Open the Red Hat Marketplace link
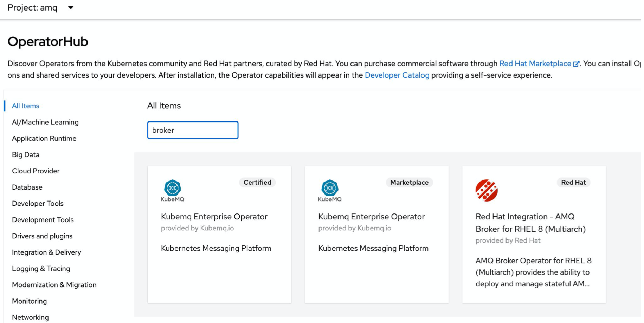 click(x=535, y=64)
